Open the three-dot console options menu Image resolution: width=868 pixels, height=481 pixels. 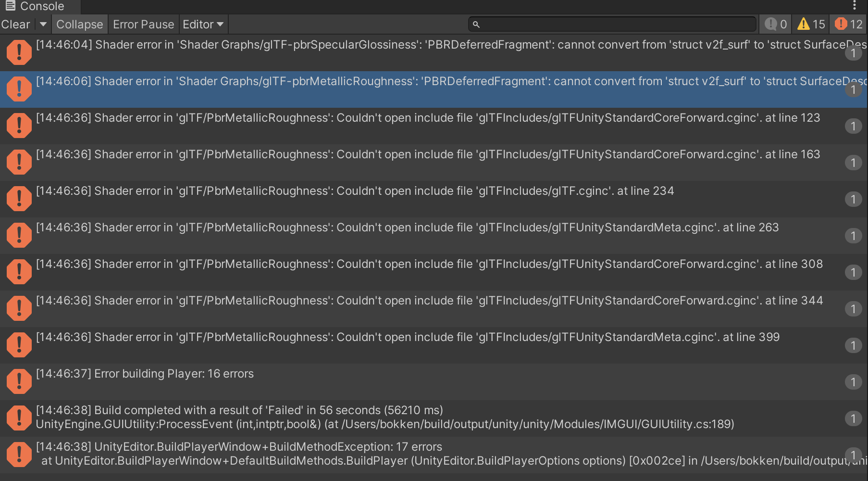click(x=854, y=6)
